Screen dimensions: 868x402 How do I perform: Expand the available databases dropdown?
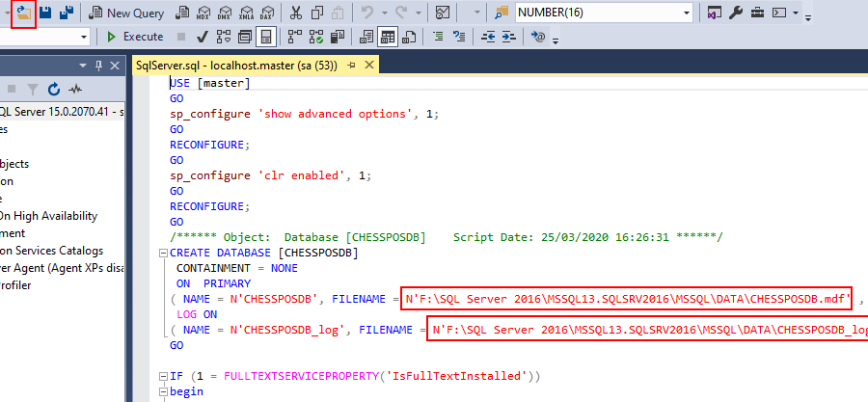(84, 37)
